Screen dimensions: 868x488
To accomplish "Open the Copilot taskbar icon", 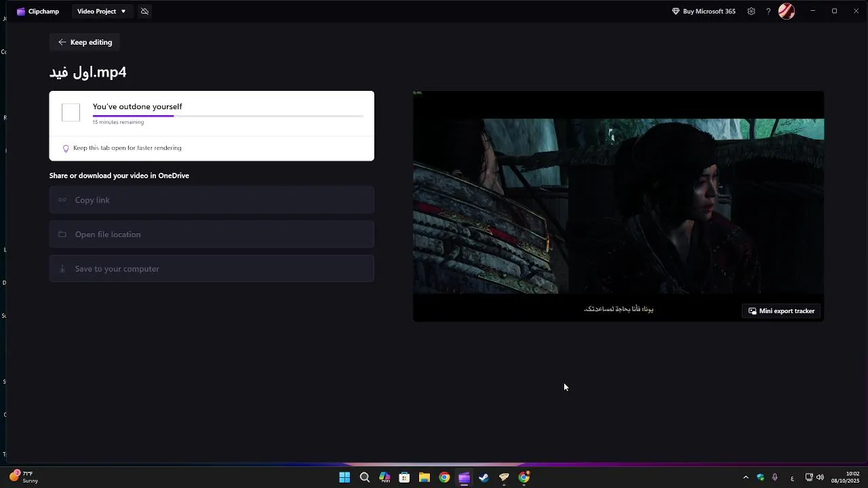I will point(384,477).
